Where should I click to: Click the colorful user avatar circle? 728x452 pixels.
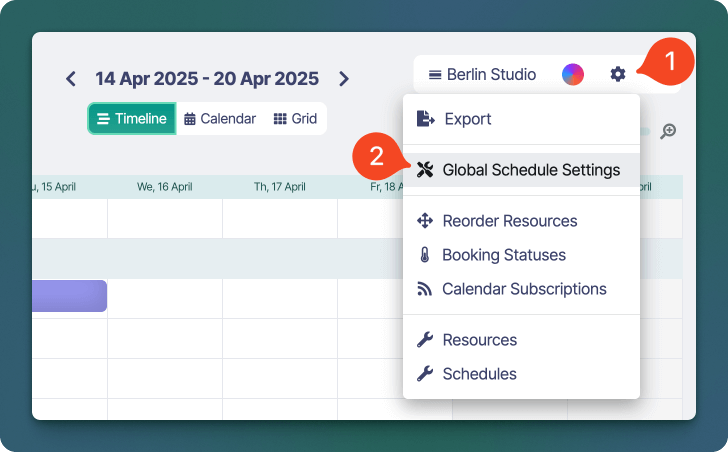tap(572, 74)
